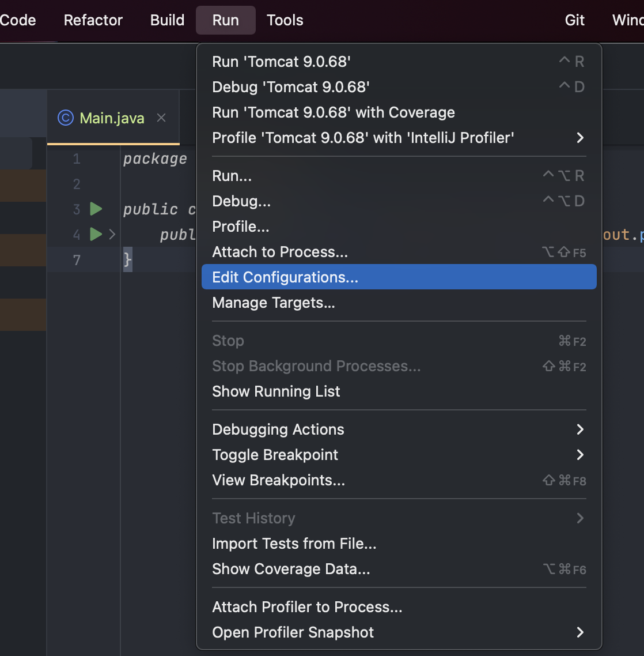Click the closing brace on line 7

(127, 259)
